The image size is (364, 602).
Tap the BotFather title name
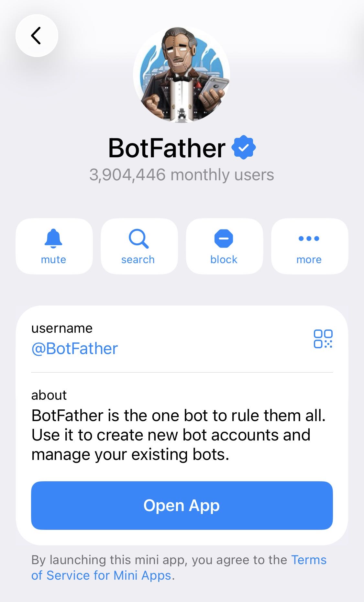(x=167, y=148)
